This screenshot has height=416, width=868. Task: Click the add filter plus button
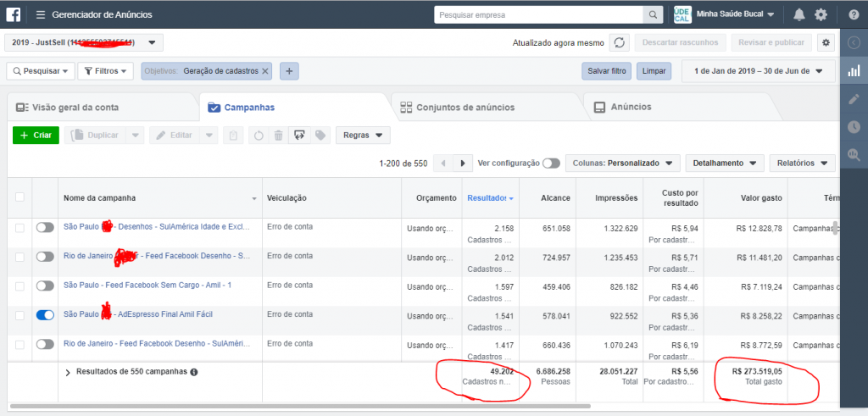click(289, 71)
